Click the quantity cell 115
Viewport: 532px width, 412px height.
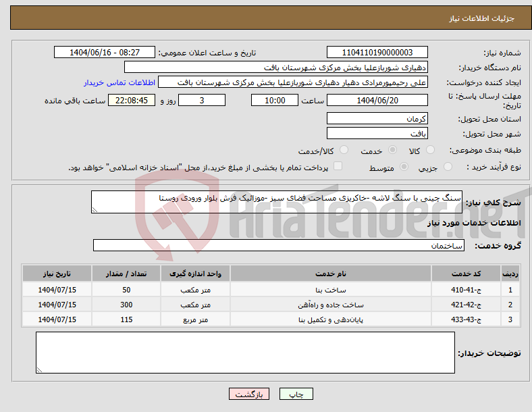126,319
